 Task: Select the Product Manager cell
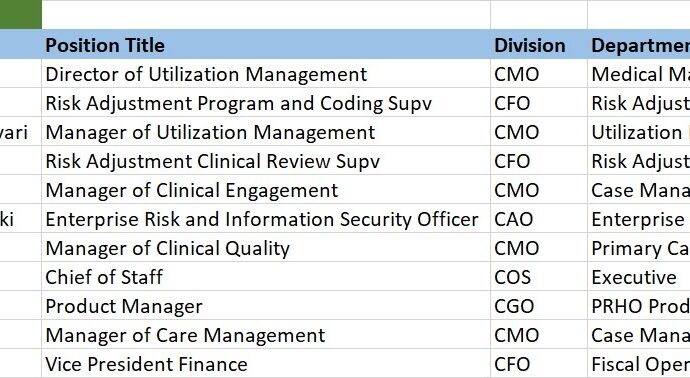coord(266,306)
